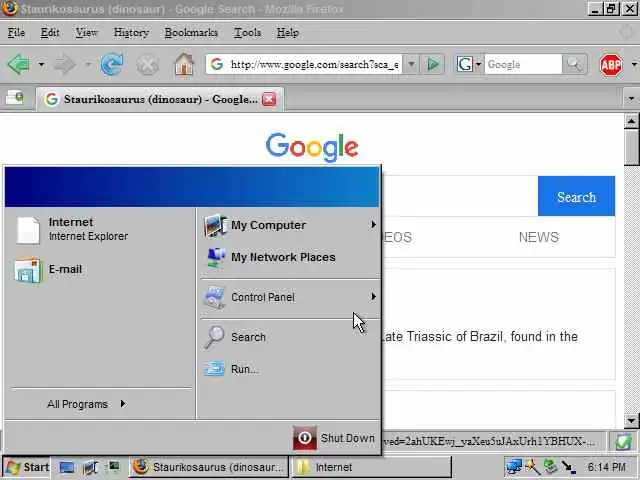Open the list all tabs dropdown
640x480 pixels.
[631, 99]
